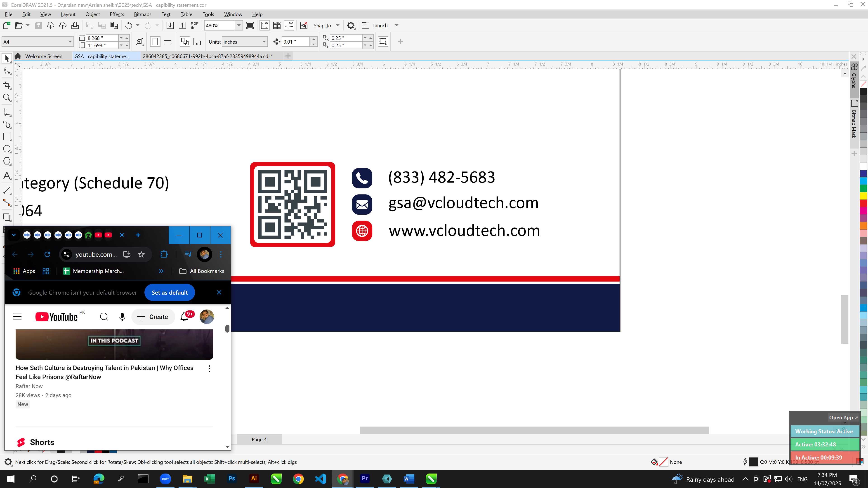This screenshot has width=868, height=488.
Task: Select the Rectangle tool
Action: pyautogui.click(x=7, y=137)
